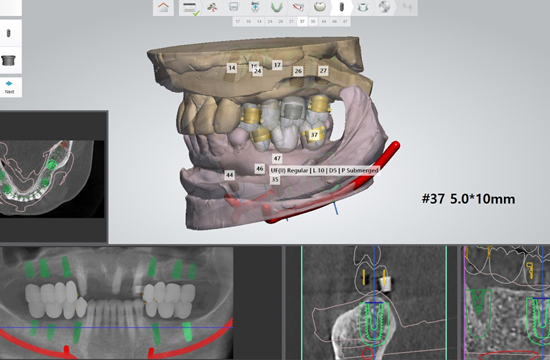Screen dimensions: 550x360
Task: Click the red nerve circle marker in cross-section view
Action: click(x=367, y=354)
